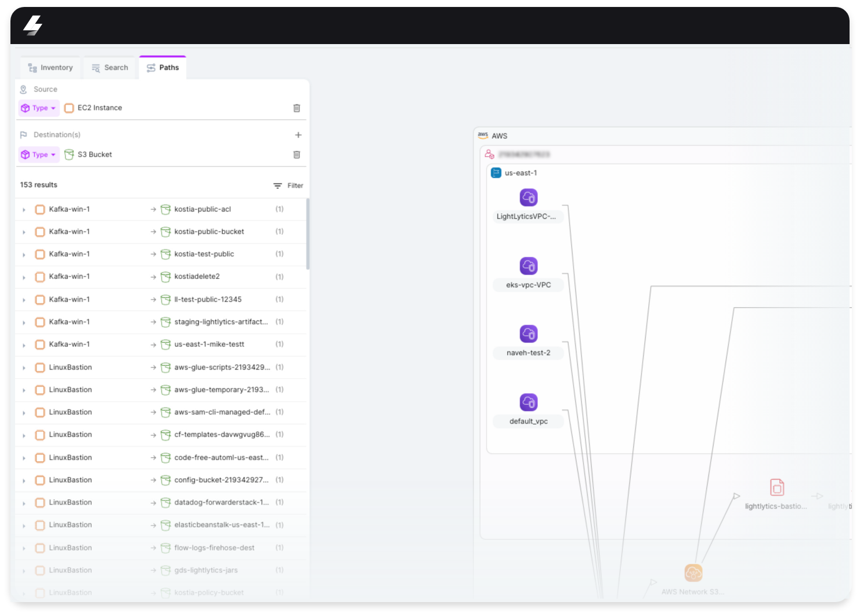Image resolution: width=860 pixels, height=616 pixels.
Task: Select the gds-lightlytics-jars result text
Action: point(206,570)
